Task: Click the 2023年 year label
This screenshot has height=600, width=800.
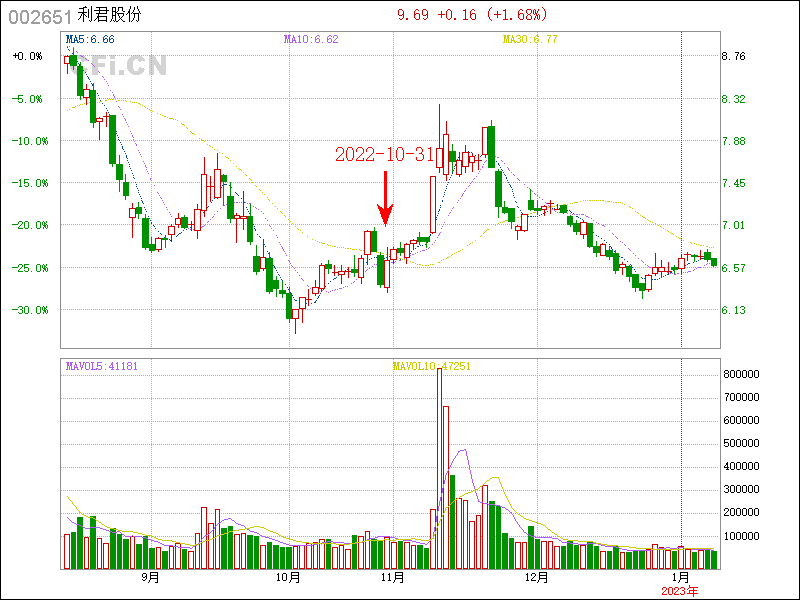Action: [681, 590]
